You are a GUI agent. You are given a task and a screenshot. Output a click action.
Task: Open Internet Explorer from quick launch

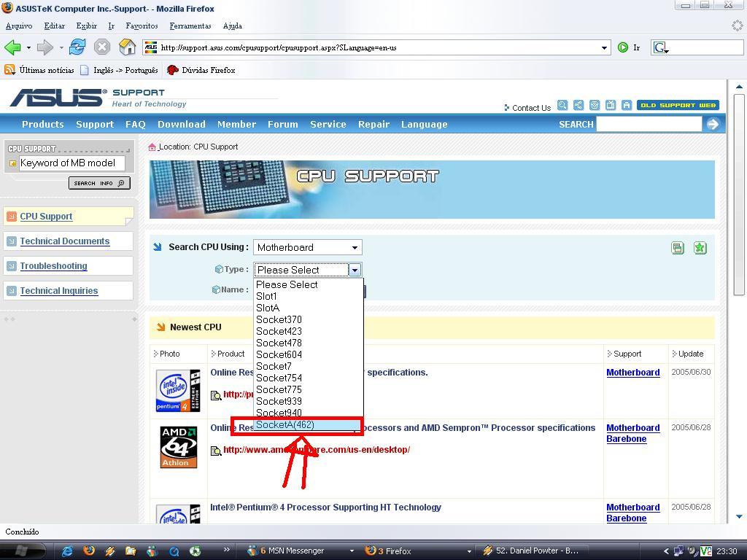(67, 551)
